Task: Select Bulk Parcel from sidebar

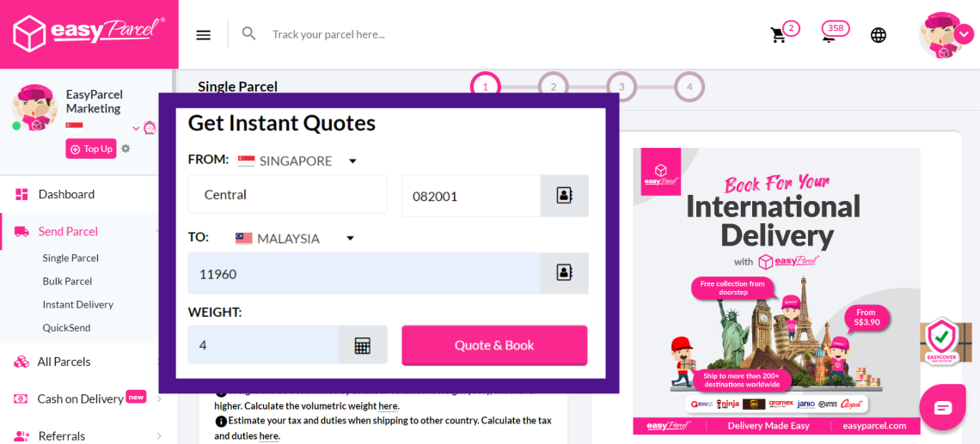Action: pos(67,281)
